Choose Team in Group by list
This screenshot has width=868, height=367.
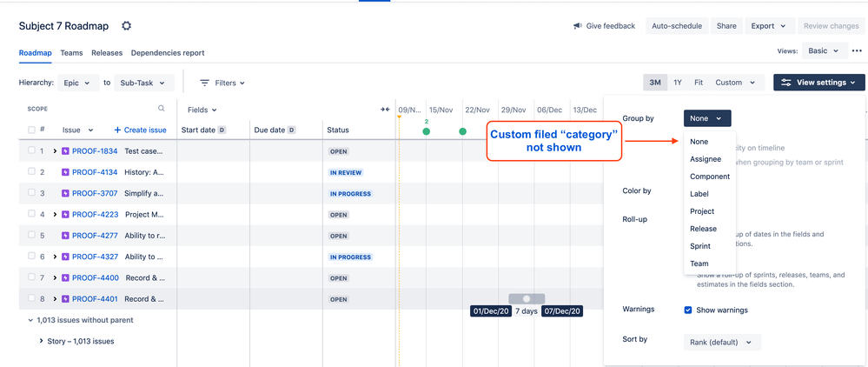pos(710,264)
